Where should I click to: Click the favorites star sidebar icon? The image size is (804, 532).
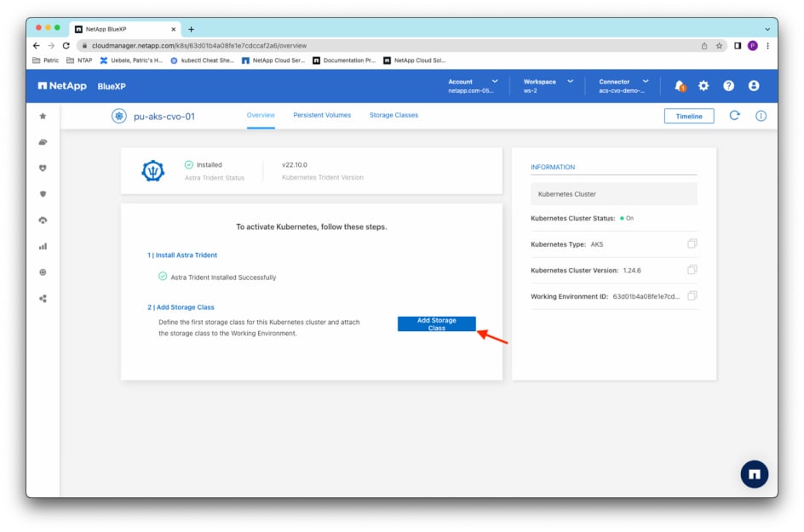coord(43,117)
